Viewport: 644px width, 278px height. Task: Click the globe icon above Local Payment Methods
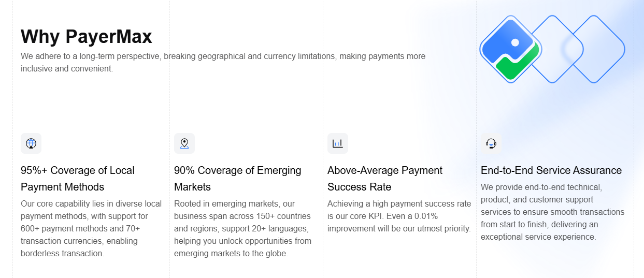click(x=31, y=143)
